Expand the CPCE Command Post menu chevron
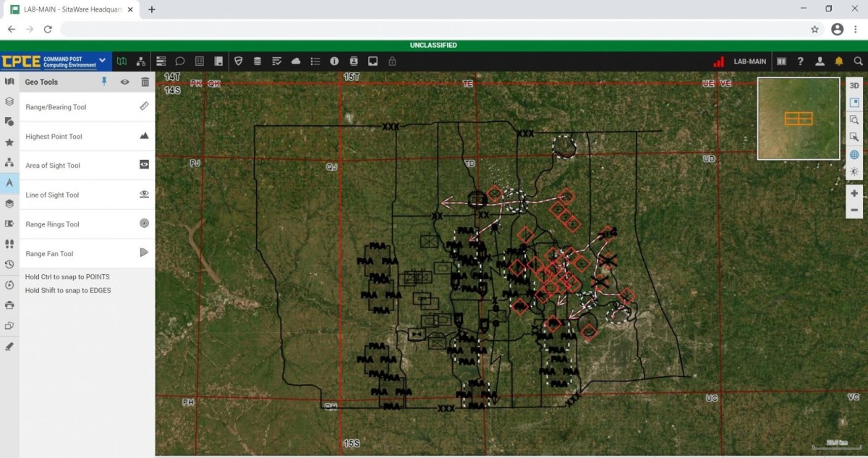Image resolution: width=868 pixels, height=458 pixels. coord(102,61)
